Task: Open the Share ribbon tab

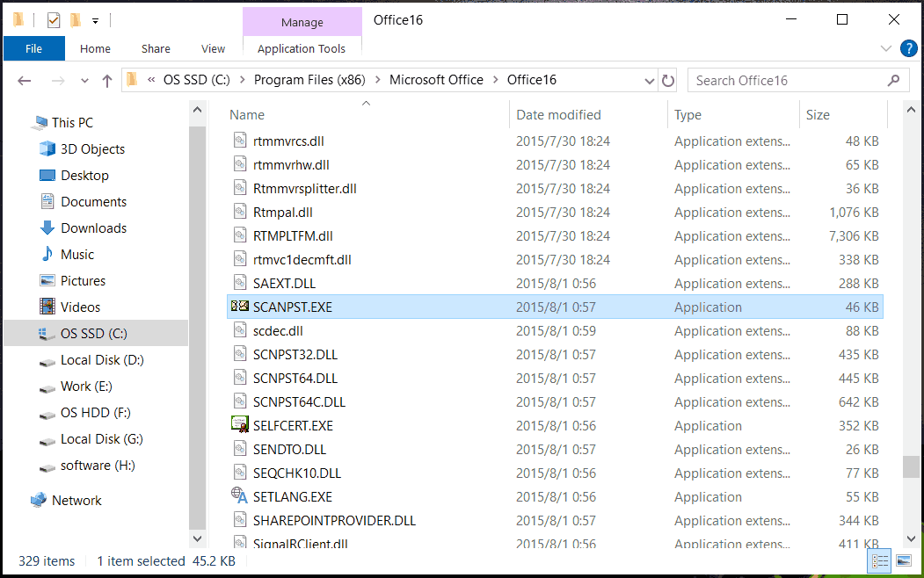Action: pyautogui.click(x=156, y=48)
